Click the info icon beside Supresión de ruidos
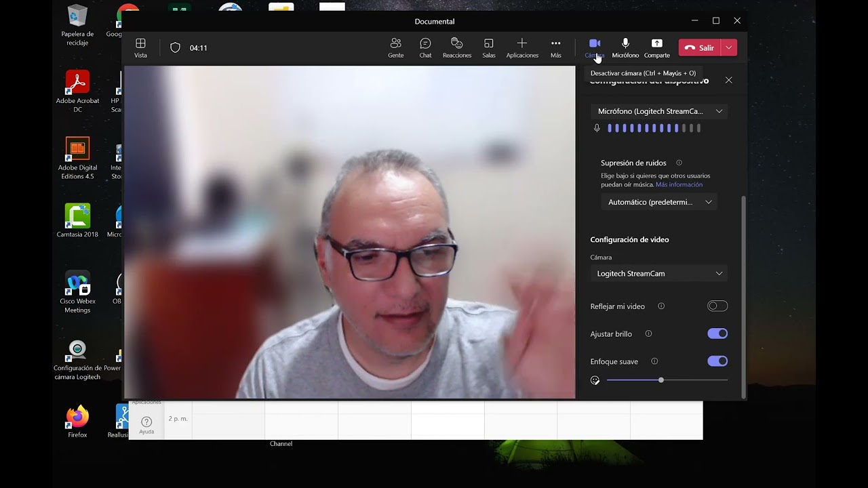The height and width of the screenshot is (488, 868). click(x=679, y=163)
